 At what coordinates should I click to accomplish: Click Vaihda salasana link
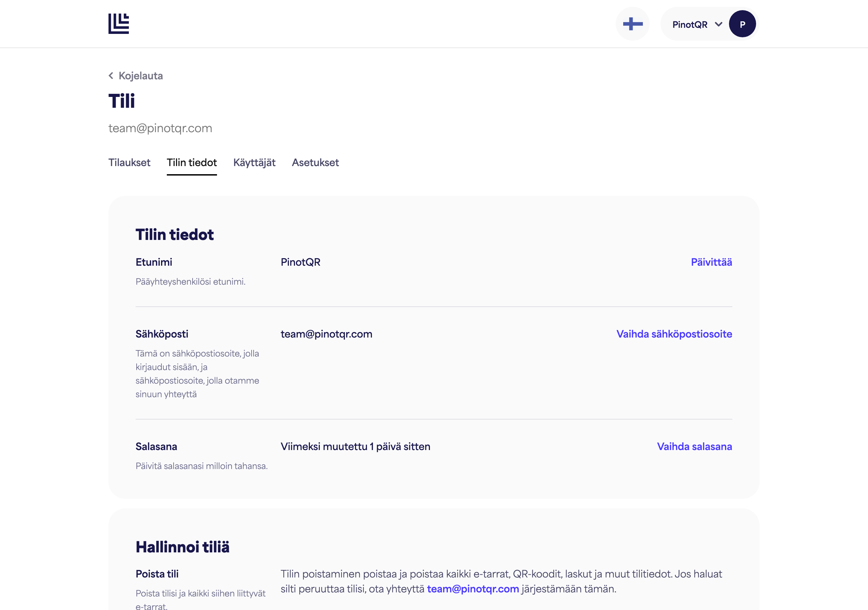(694, 446)
